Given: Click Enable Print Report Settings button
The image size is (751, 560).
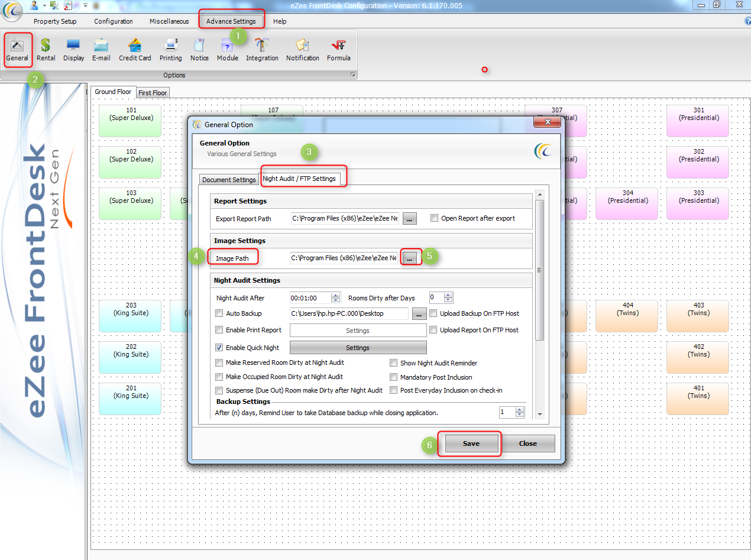Looking at the screenshot, I should 358,331.
